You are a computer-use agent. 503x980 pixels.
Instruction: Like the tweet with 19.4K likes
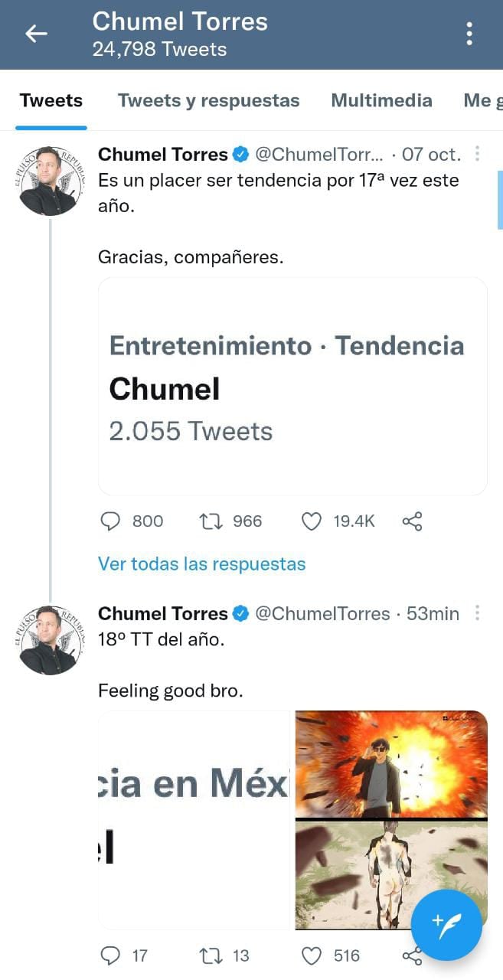(312, 521)
